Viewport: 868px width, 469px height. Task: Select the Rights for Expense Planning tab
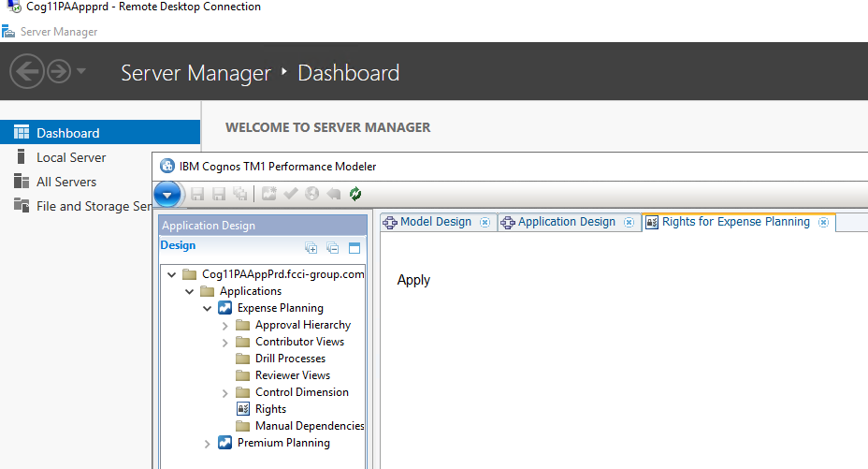[736, 222]
